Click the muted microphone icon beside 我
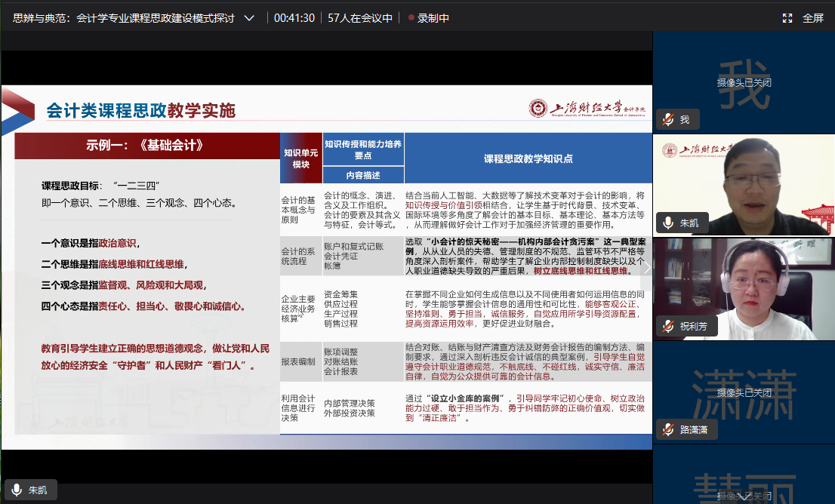 pos(668,120)
